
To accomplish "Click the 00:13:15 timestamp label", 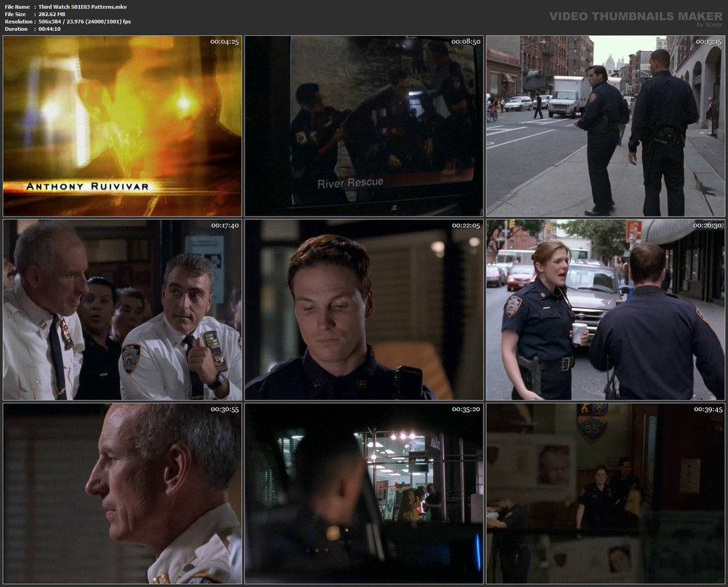I will 708,42.
